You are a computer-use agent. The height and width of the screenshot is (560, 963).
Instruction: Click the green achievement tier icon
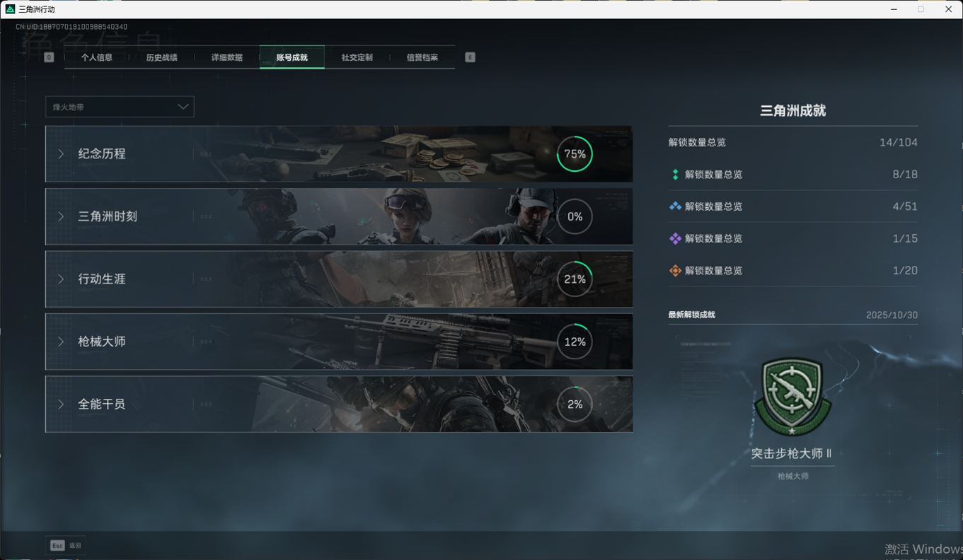pyautogui.click(x=675, y=175)
